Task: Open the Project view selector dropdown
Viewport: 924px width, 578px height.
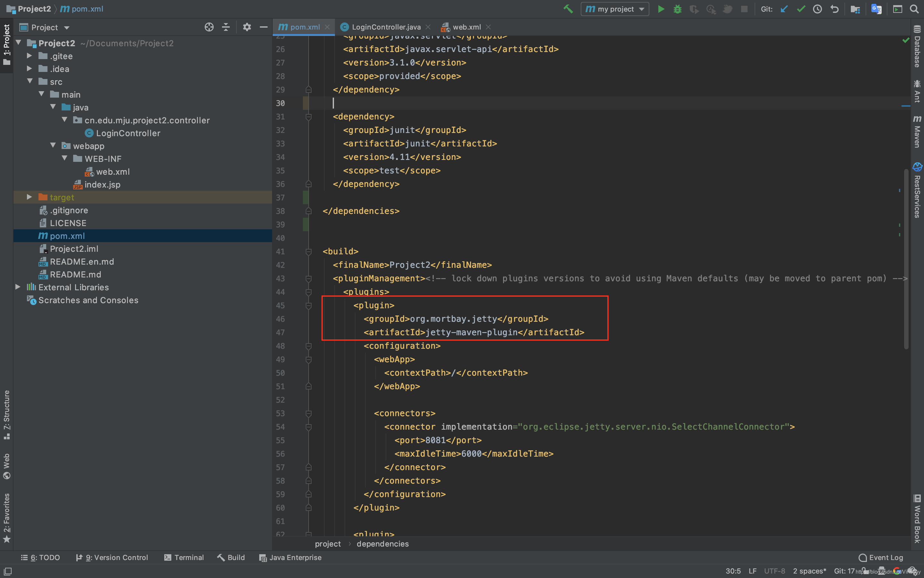Action: [x=45, y=28]
